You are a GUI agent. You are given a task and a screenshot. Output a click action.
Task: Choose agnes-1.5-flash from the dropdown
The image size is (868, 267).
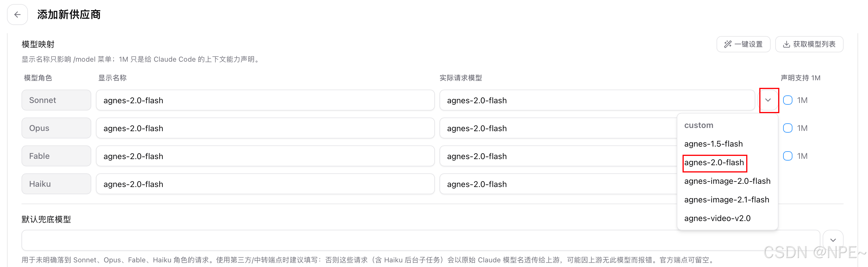[713, 144]
